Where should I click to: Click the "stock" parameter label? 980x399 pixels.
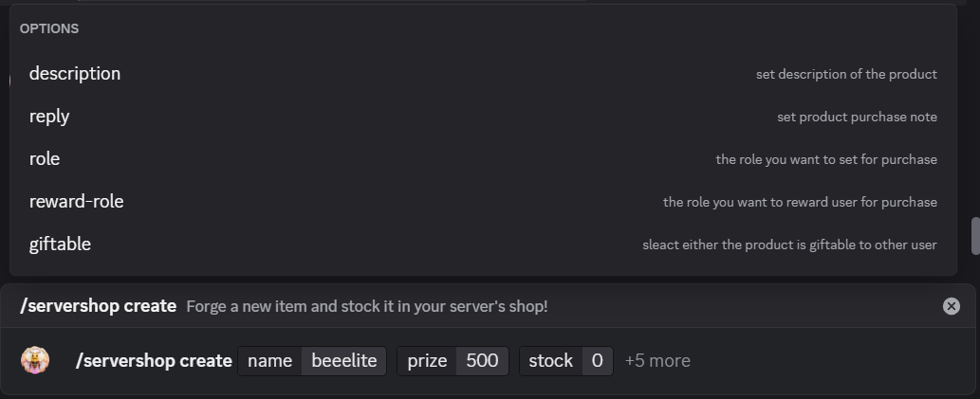point(550,361)
